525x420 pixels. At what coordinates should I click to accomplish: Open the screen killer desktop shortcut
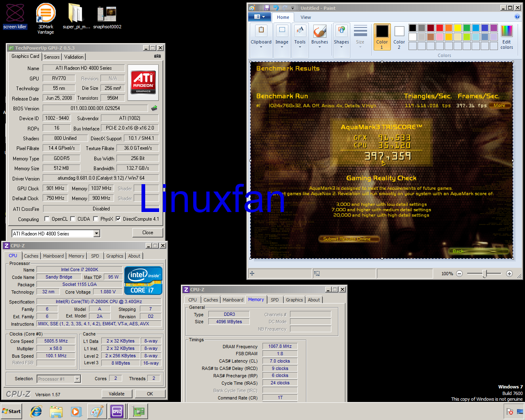coord(15,16)
